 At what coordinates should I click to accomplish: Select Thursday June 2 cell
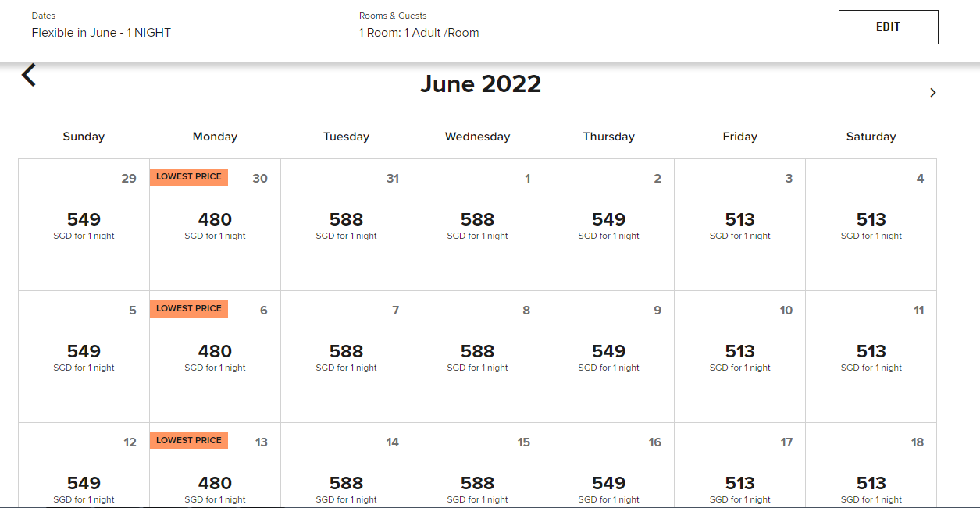tap(608, 225)
